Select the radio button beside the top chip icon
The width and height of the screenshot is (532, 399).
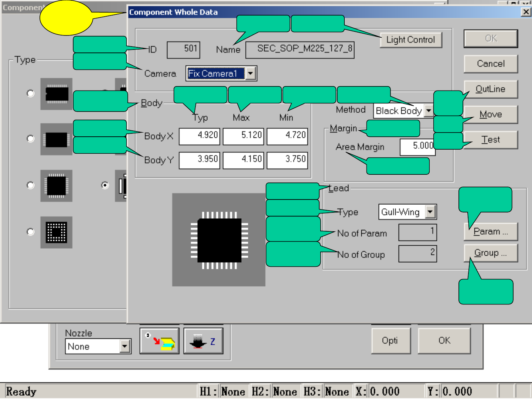[31, 93]
